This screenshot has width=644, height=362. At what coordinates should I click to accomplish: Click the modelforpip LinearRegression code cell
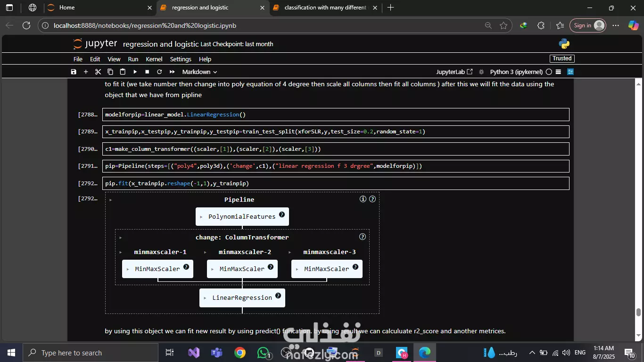coord(336,115)
